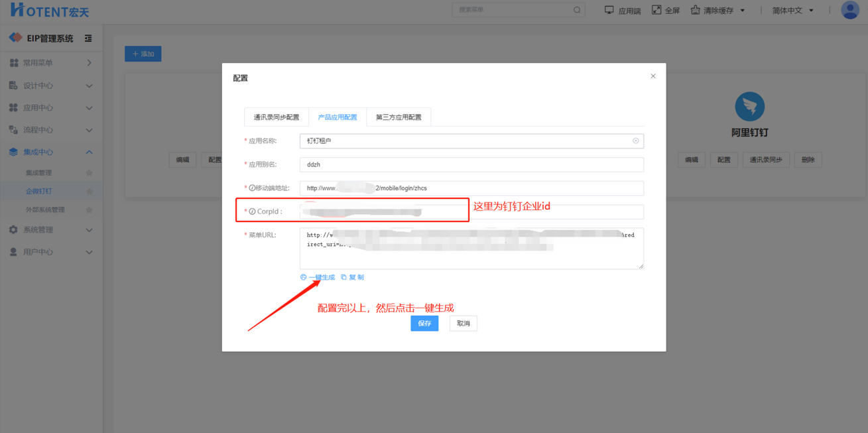Click 配置 button under 阿里钉钉
Screen dimensions: 868x433
(724, 160)
